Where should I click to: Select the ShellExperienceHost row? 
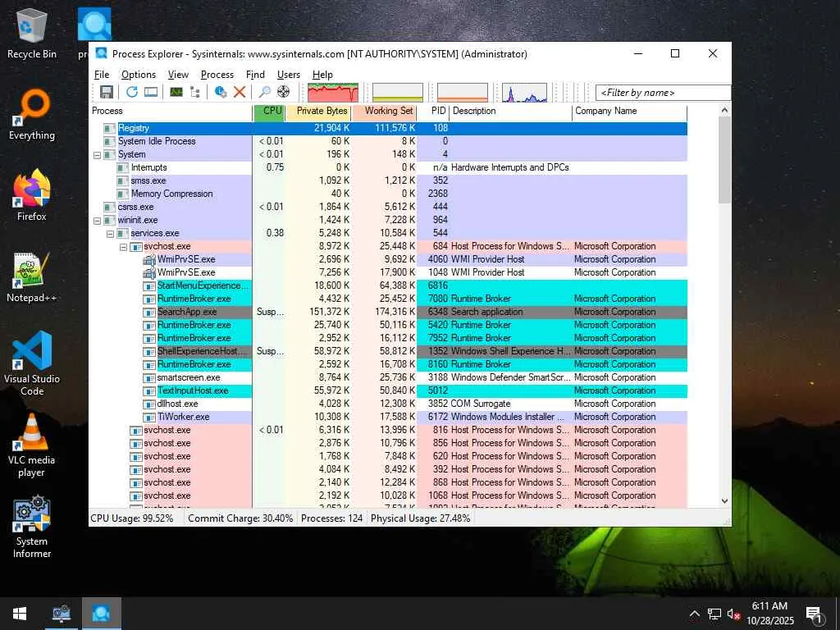coord(389,351)
